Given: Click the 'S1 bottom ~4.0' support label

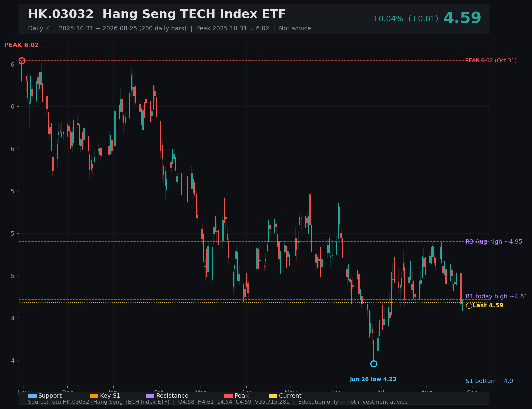Looking at the screenshot, I should tap(489, 381).
